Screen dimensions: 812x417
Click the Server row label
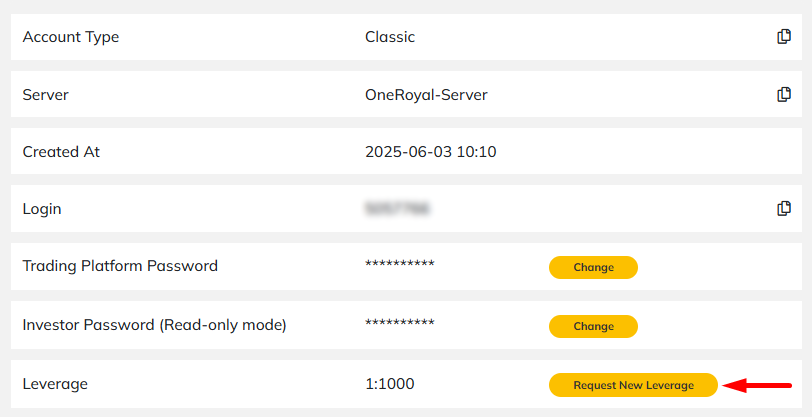pos(46,95)
